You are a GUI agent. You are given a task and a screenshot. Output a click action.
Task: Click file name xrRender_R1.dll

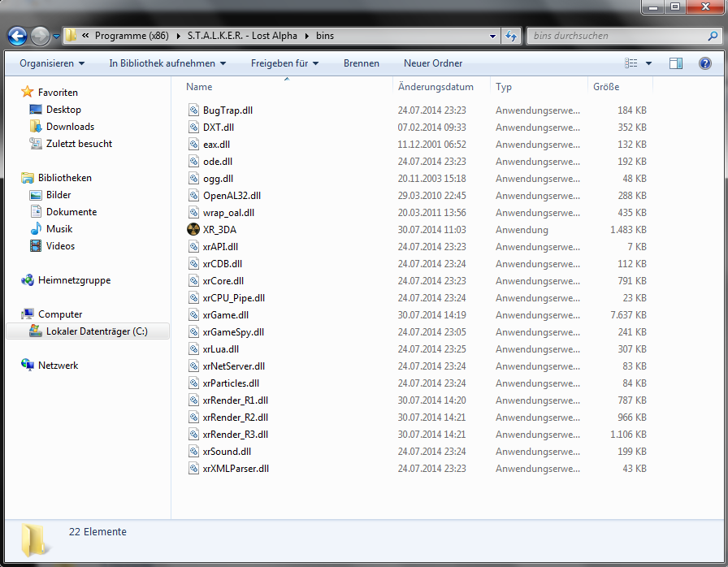[235, 400]
